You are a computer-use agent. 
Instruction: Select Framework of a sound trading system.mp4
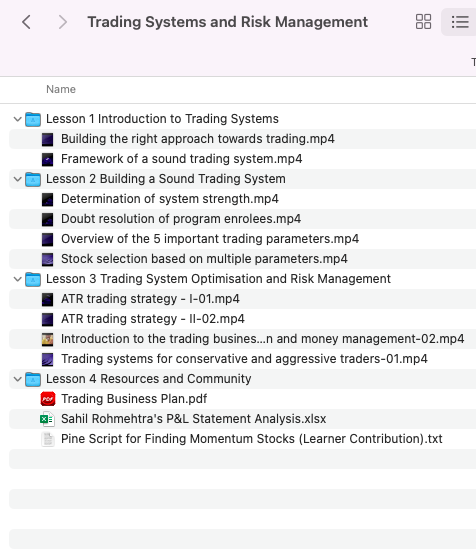(242, 159)
